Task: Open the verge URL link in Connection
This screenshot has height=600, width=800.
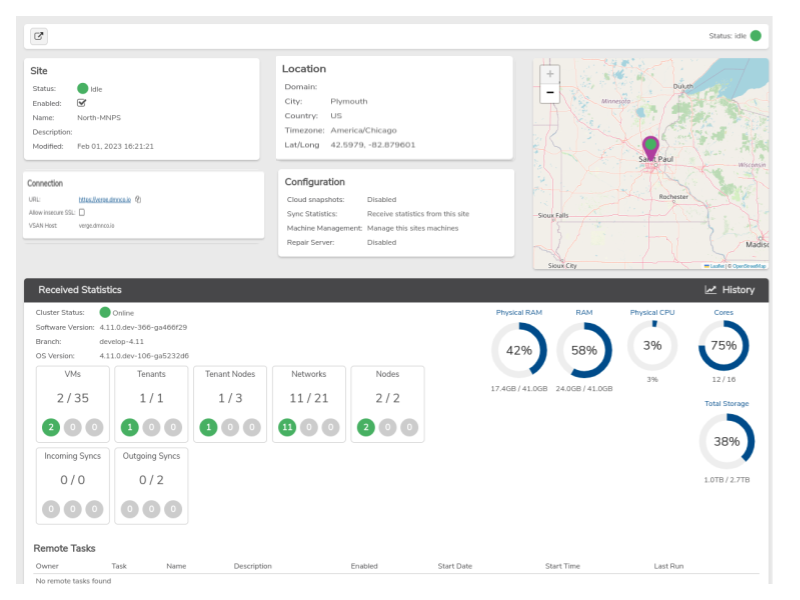Action: [x=105, y=199]
